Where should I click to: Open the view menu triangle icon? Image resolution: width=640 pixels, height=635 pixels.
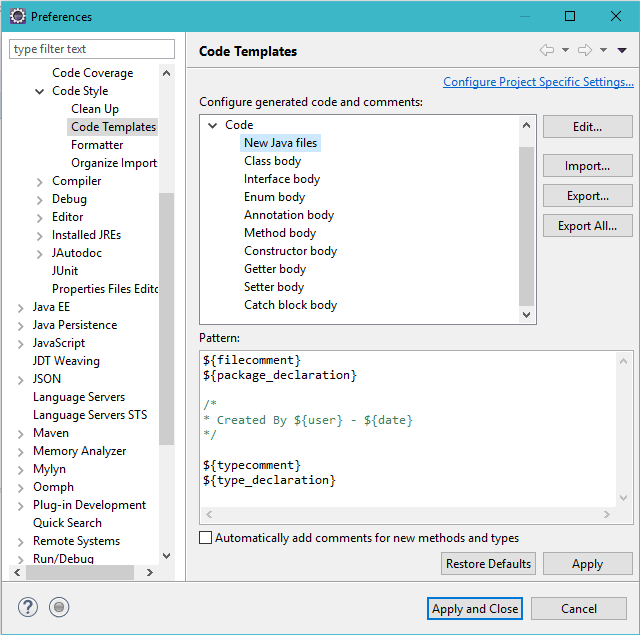click(x=622, y=51)
